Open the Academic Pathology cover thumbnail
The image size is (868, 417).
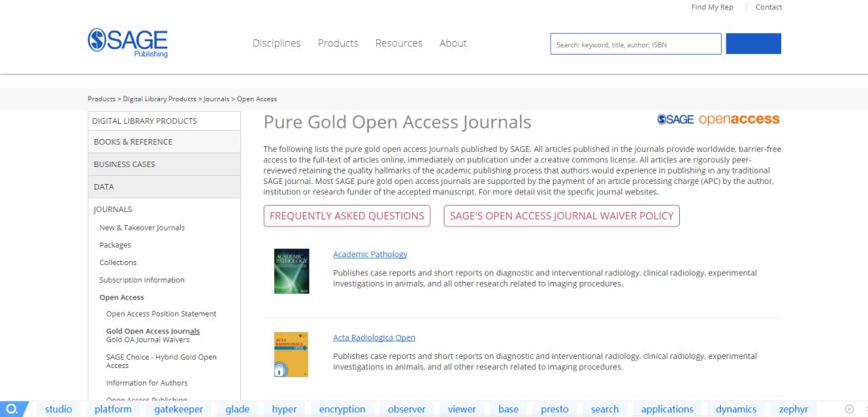tap(291, 271)
